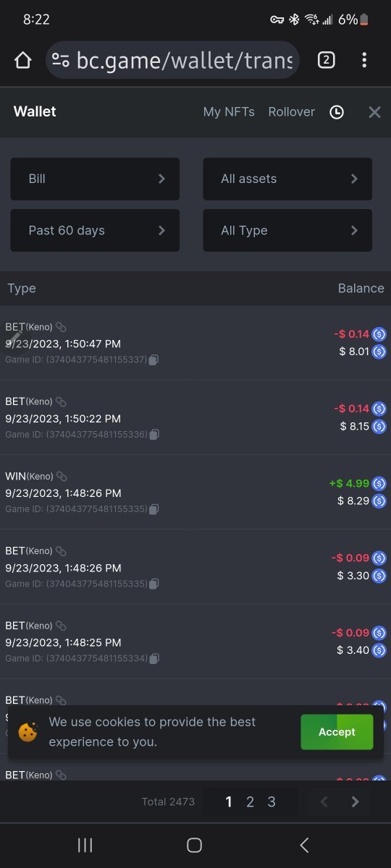This screenshot has height=868, width=391.
Task: Switch to My NFTs tab
Action: coord(229,112)
